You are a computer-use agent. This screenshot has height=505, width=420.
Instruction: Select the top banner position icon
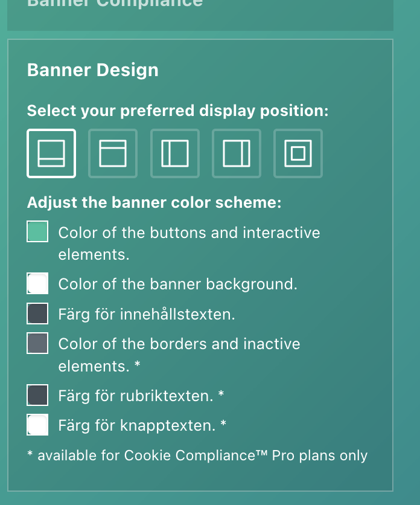[113, 153]
